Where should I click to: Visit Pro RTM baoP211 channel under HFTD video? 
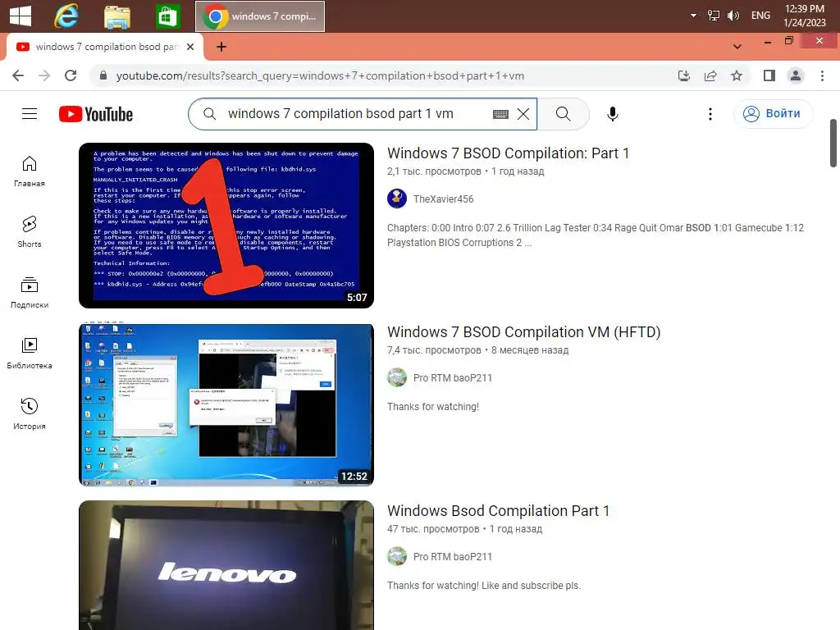pos(452,377)
